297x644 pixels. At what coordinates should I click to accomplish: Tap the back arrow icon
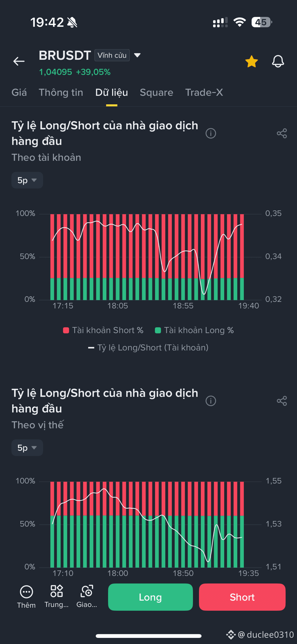point(19,61)
